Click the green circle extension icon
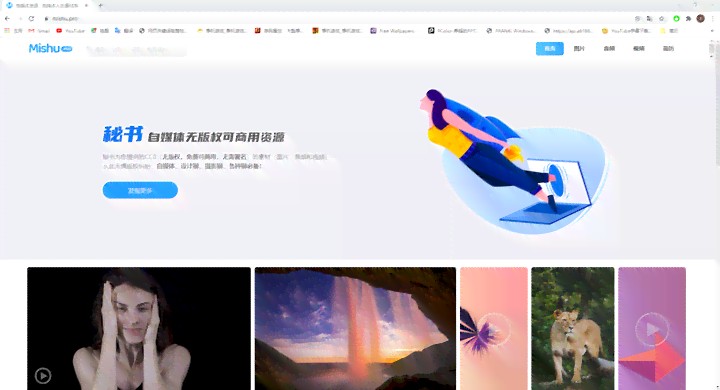Screen dimensions: 720x390 tap(676, 19)
